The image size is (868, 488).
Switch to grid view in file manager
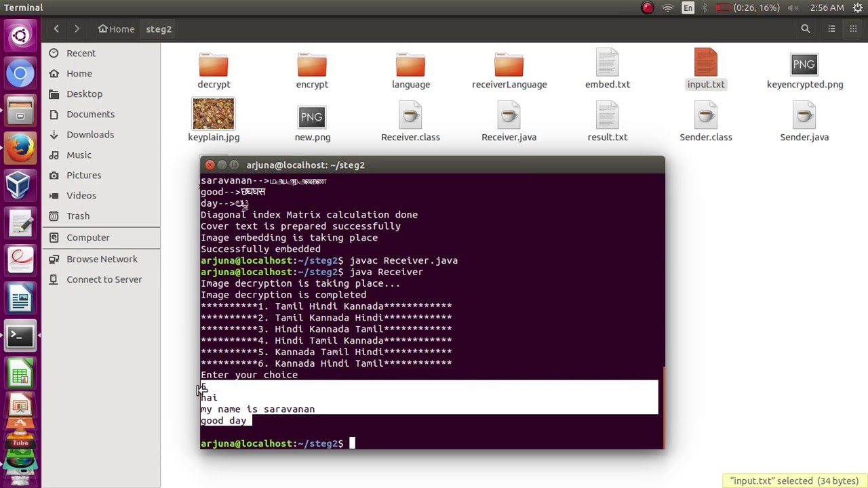click(x=853, y=29)
